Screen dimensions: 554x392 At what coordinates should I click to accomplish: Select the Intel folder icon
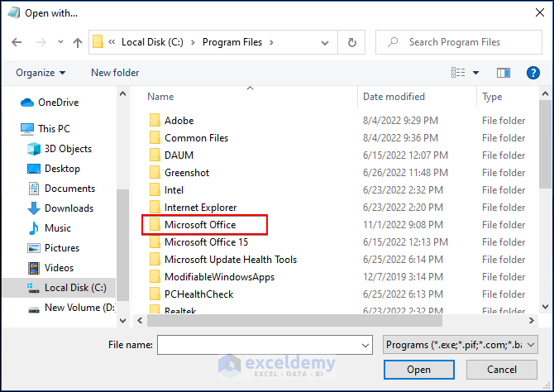pos(155,190)
